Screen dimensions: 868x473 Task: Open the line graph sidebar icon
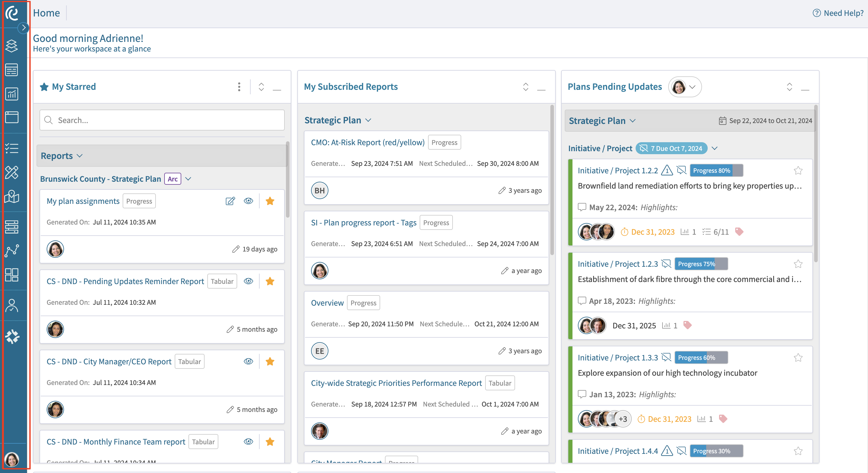click(12, 251)
